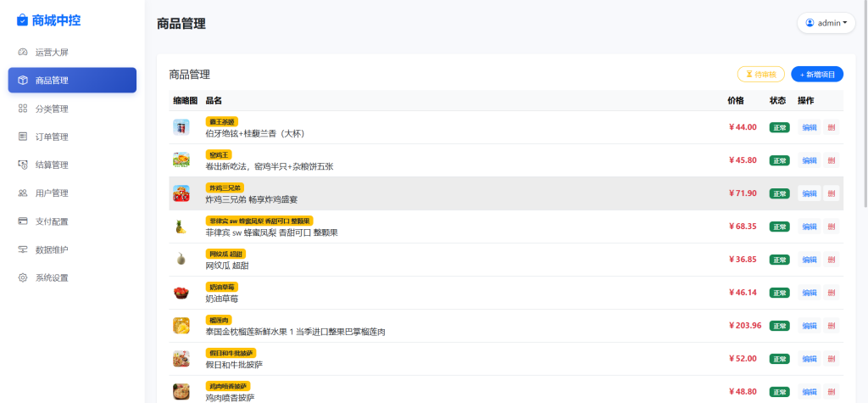Click the 运营大屏 dashboard gauge icon
Screen dimensions: 868x403
pos(23,52)
